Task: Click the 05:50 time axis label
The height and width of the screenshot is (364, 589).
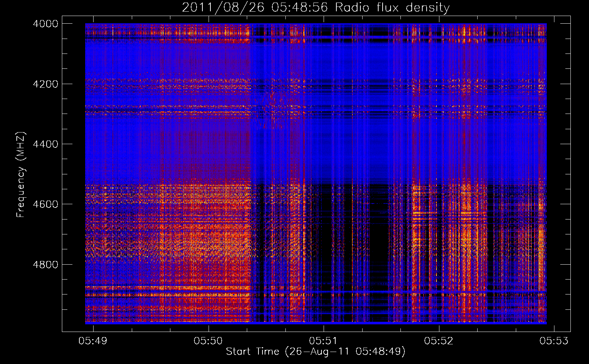Action: (208, 341)
